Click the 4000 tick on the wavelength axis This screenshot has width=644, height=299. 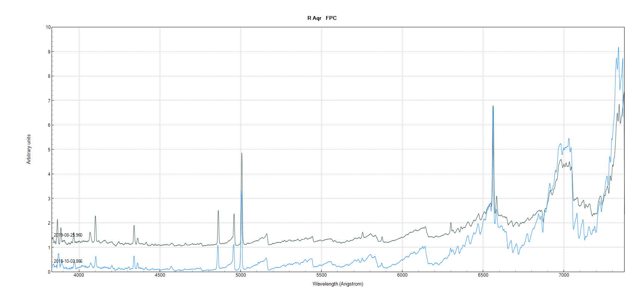click(x=79, y=275)
